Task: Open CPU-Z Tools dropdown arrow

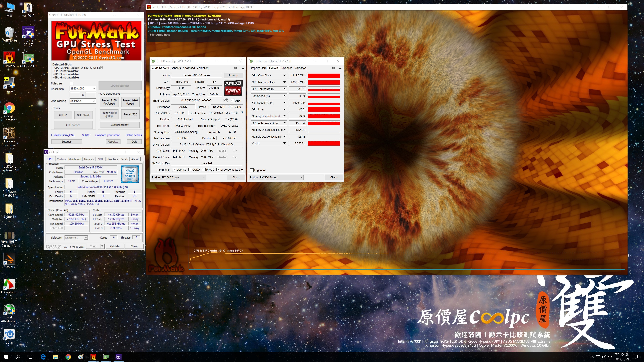Action: pos(102,246)
